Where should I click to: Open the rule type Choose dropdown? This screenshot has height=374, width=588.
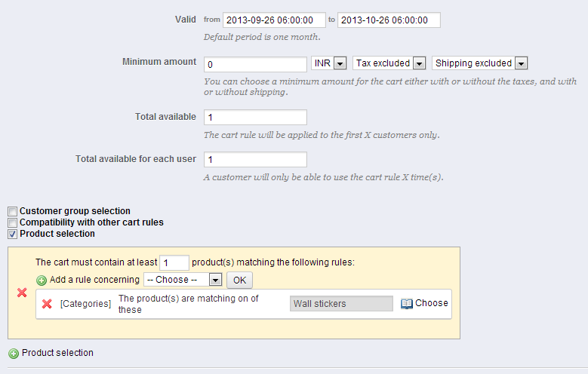(183, 280)
